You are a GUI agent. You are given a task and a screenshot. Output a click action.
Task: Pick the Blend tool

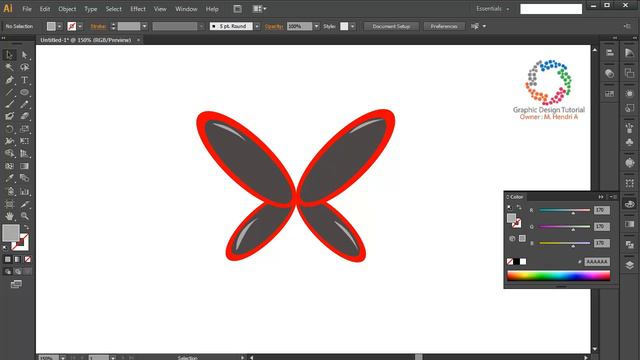click(24, 178)
